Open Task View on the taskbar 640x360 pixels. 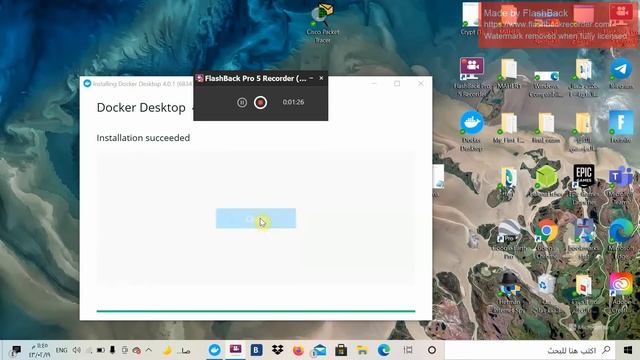(407, 350)
